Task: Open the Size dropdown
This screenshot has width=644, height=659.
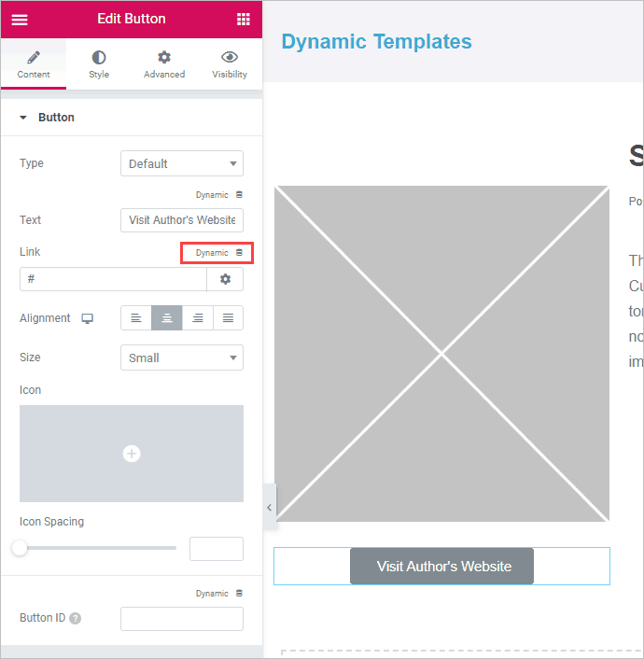Action: coord(182,358)
